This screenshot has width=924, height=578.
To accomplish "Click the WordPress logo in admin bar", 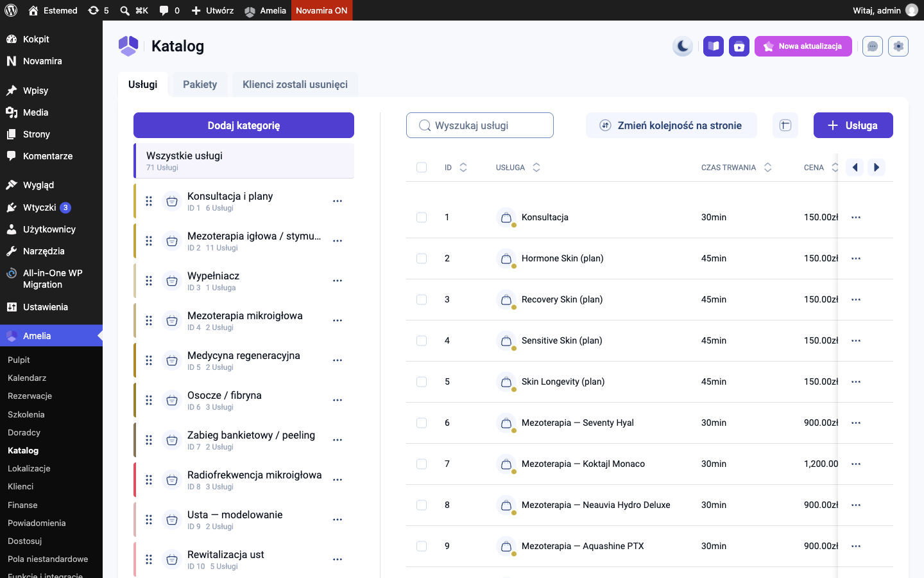I will [x=11, y=10].
